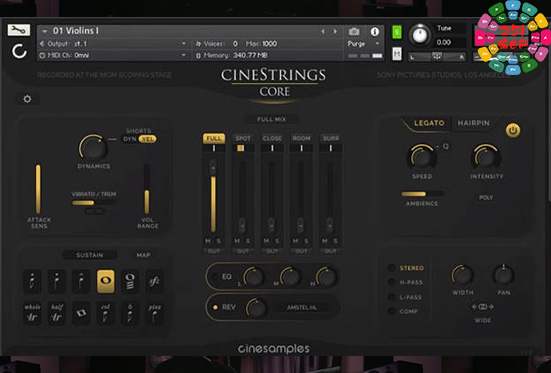Viewport: 551px width, 373px height.
Task: Select the half-tone trill articulation
Action: 57,313
